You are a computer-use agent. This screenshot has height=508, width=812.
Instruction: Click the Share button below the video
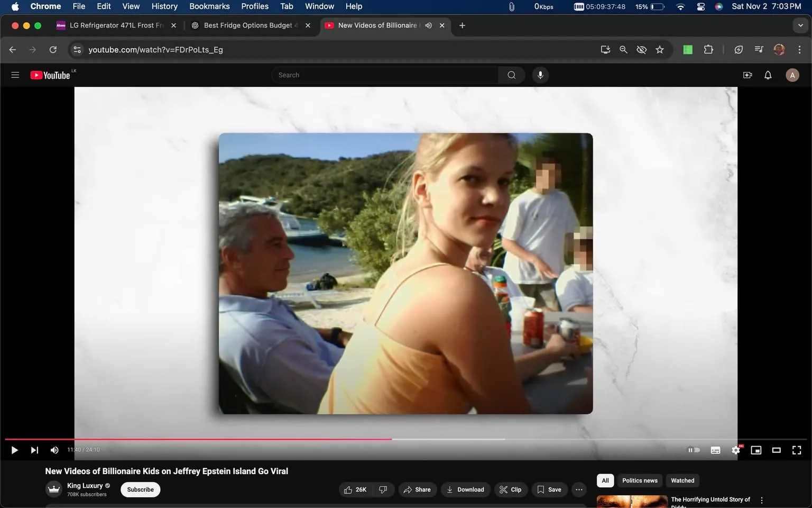coord(417,489)
